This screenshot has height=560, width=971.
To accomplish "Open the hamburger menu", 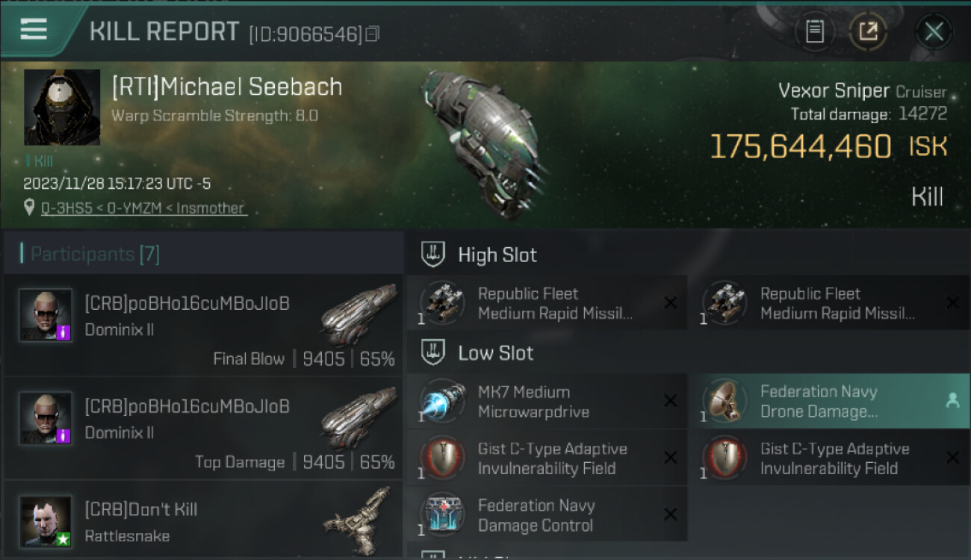I will click(34, 29).
